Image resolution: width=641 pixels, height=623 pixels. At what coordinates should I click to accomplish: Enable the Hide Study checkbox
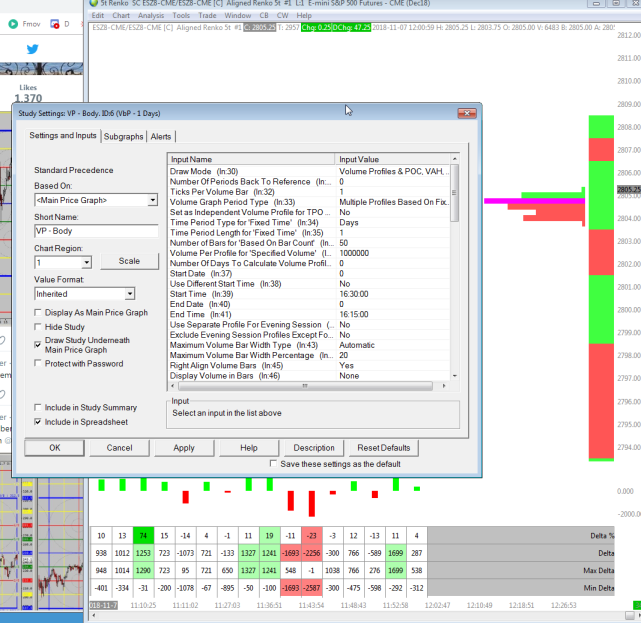point(38,327)
